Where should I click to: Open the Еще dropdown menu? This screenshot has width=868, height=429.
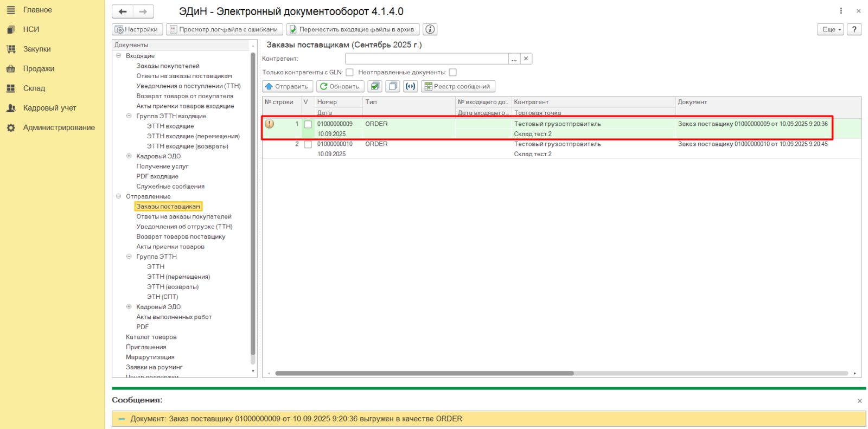point(830,29)
